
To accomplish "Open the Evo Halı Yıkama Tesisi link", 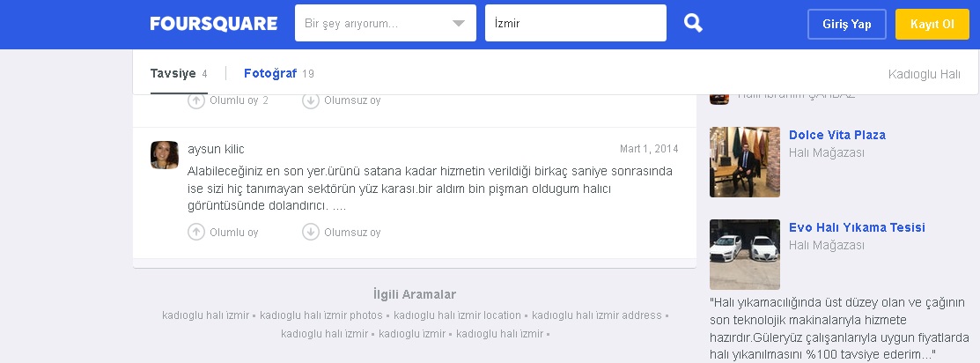I will pos(857,227).
